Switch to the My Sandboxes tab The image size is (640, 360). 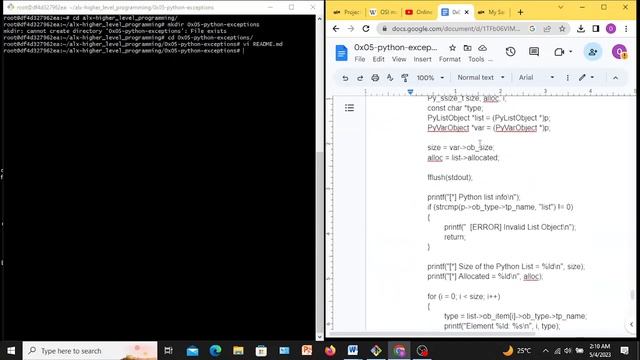point(491,12)
